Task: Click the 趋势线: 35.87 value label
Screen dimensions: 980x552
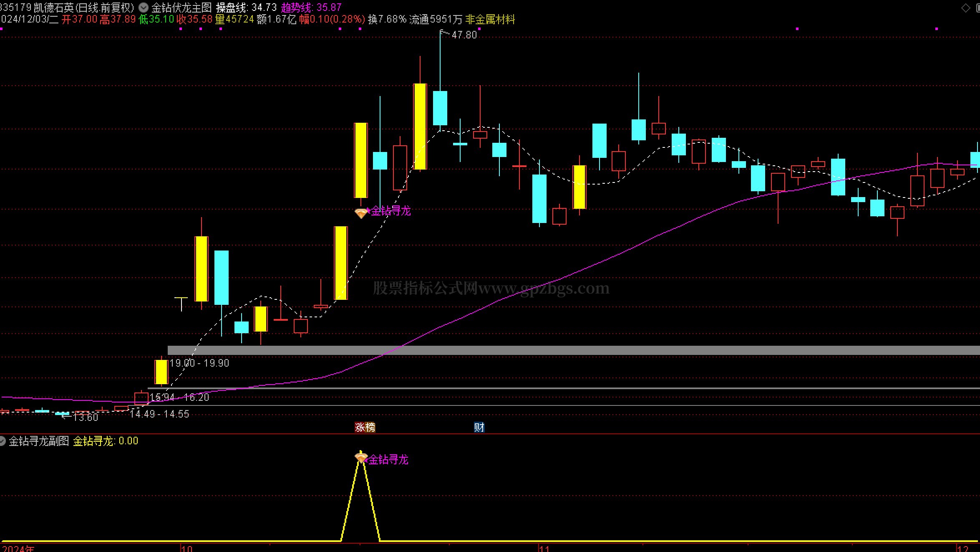Action: click(x=311, y=8)
